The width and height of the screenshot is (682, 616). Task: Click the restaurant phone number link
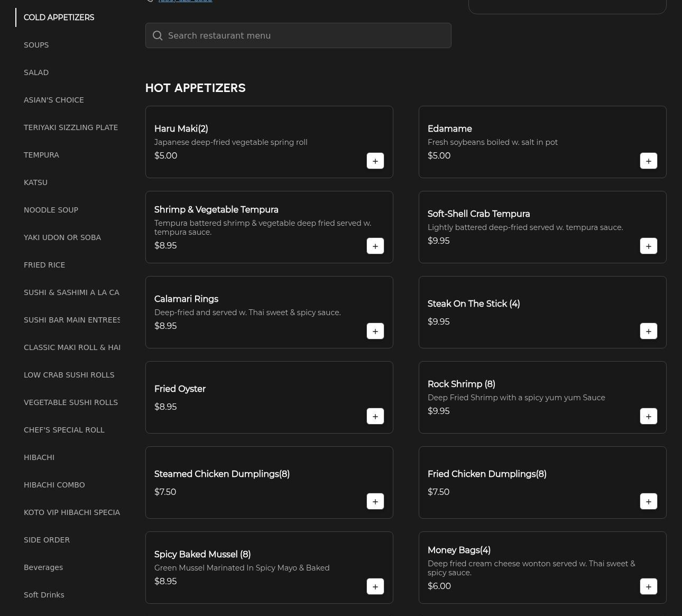pyautogui.click(x=185, y=1)
